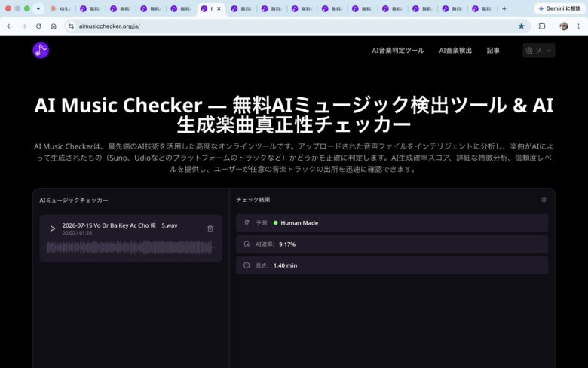Toggle the bookmark star for this page
Image resolution: width=588 pixels, height=368 pixels.
tap(521, 26)
